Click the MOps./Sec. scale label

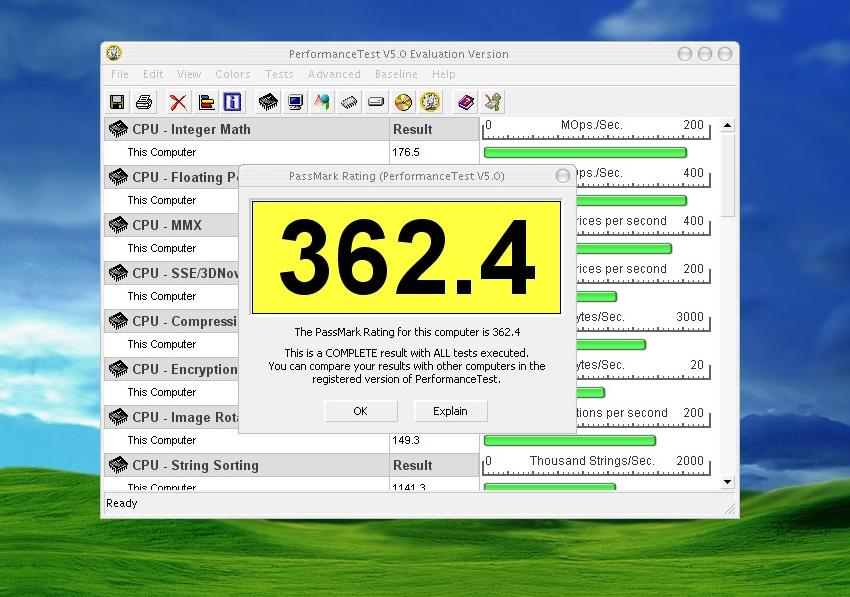[591, 125]
